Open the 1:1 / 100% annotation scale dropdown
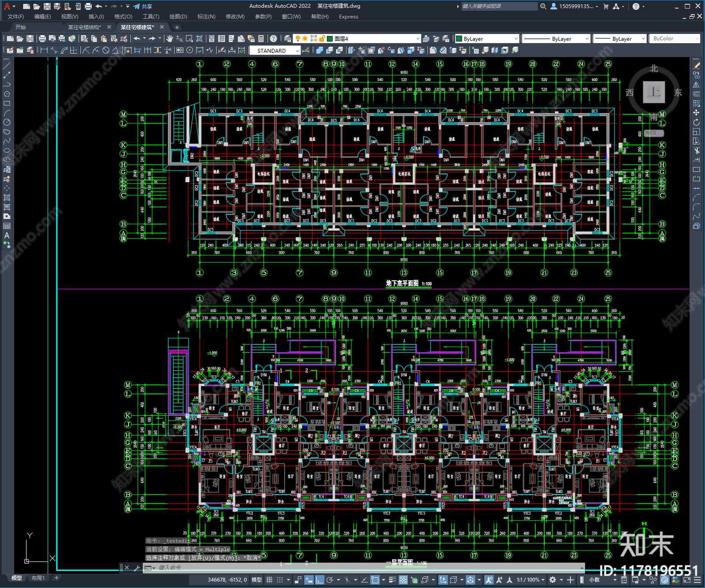This screenshot has width=705, height=588. click(531, 580)
